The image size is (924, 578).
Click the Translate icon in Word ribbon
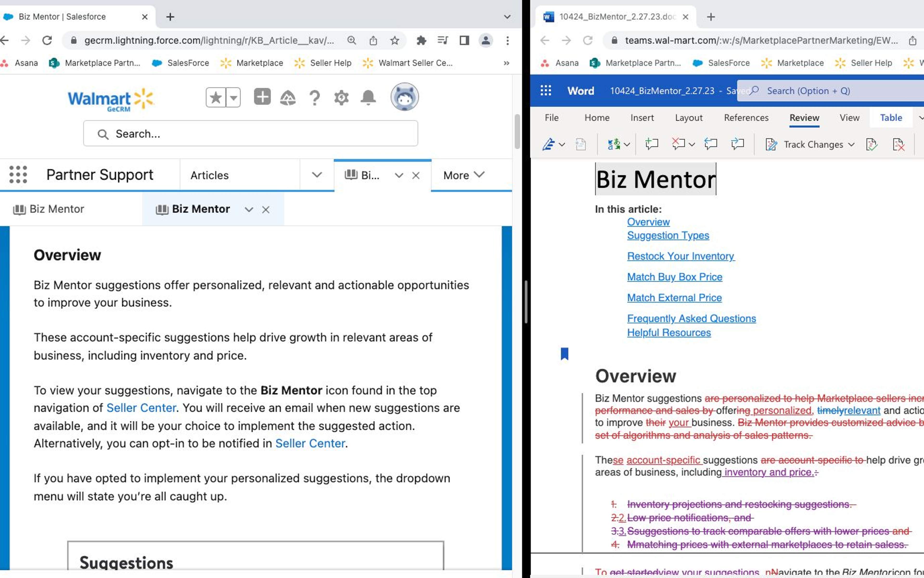coord(614,144)
